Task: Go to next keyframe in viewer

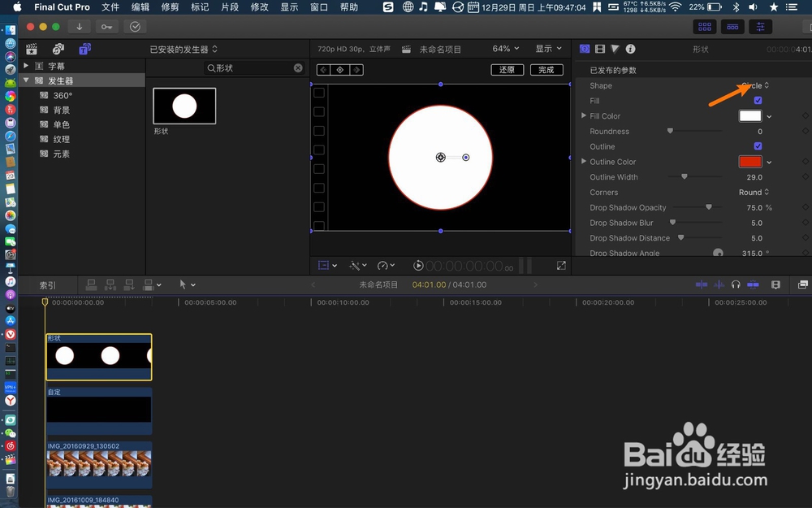Action: coord(356,70)
